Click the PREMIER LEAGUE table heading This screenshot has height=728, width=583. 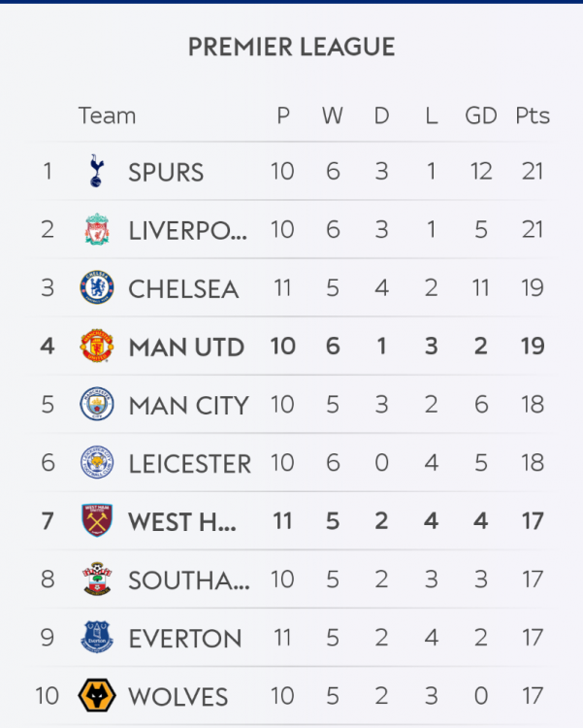point(291,47)
